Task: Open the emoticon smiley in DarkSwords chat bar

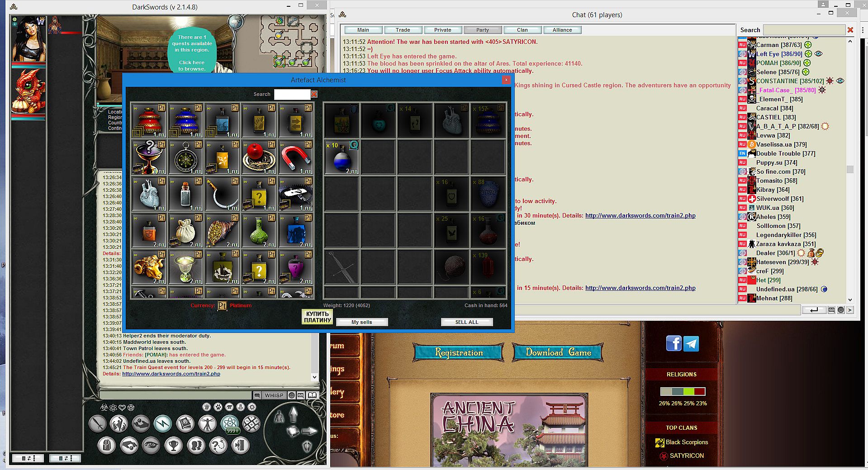Action: (x=292, y=395)
